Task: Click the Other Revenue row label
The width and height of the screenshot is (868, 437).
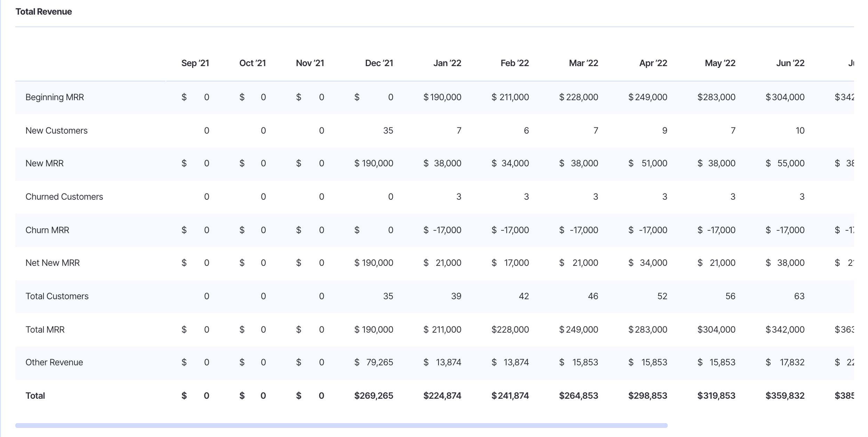Action: (54, 363)
